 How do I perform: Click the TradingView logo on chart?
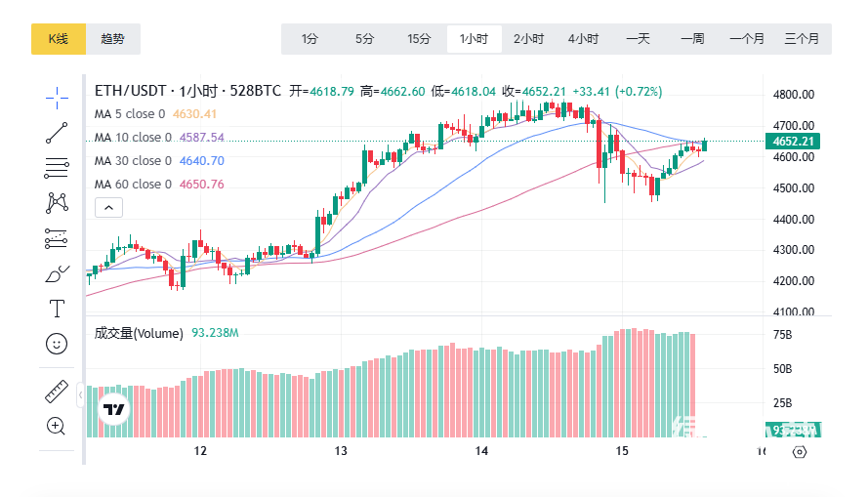pyautogui.click(x=114, y=410)
